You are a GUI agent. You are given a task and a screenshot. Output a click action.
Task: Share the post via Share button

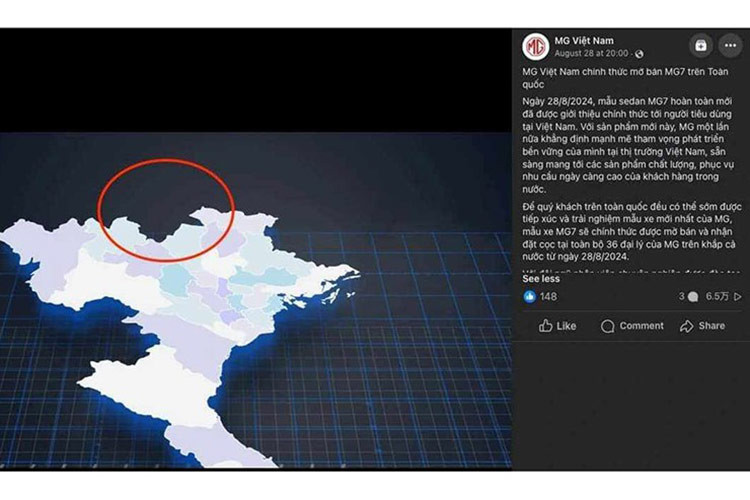click(702, 326)
